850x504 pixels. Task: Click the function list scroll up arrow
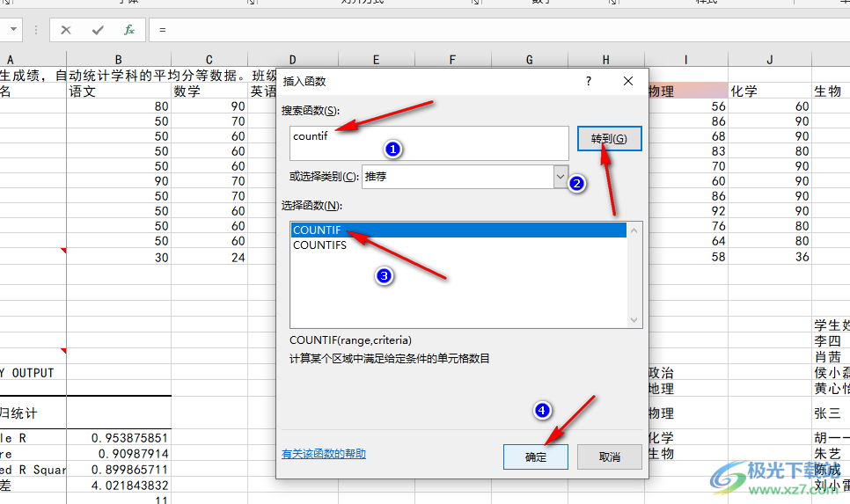coord(634,230)
